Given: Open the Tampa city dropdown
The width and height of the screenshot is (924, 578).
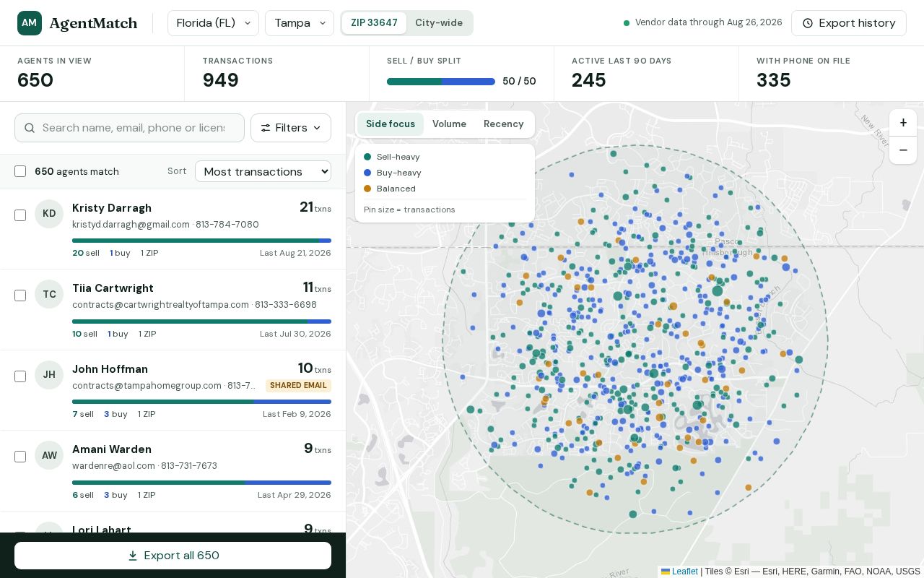Looking at the screenshot, I should (x=300, y=23).
